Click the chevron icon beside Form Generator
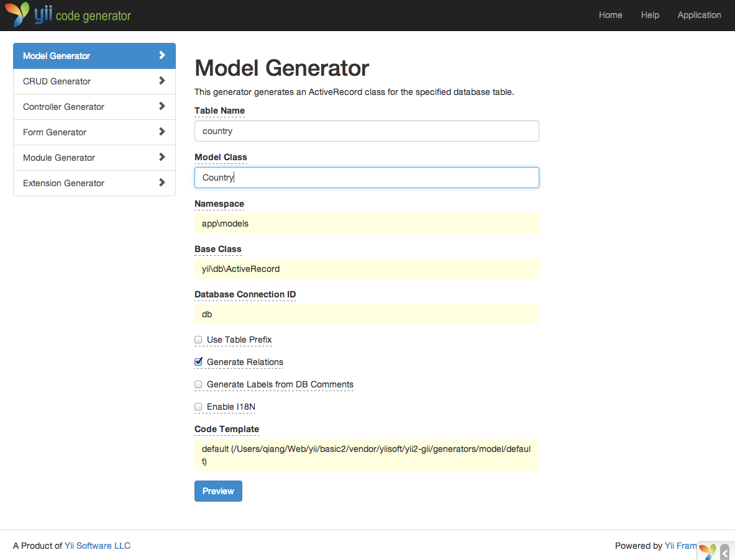735x560 pixels. pyautogui.click(x=162, y=132)
